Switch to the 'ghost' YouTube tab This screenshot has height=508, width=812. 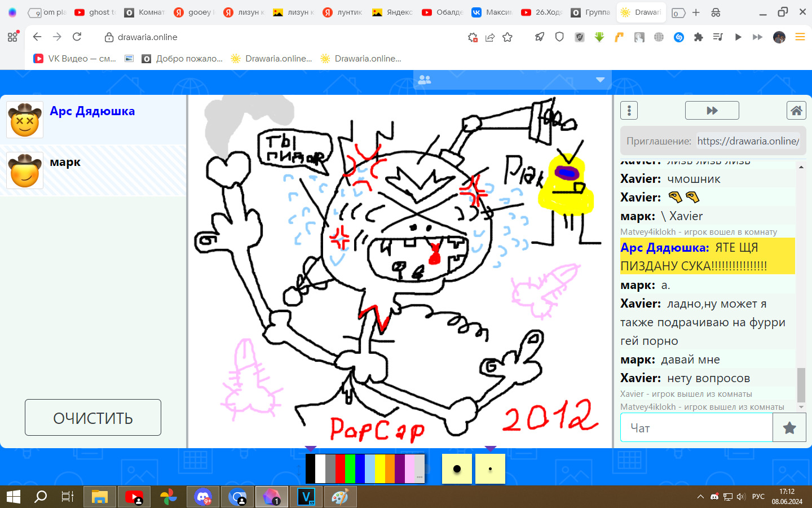click(95, 12)
